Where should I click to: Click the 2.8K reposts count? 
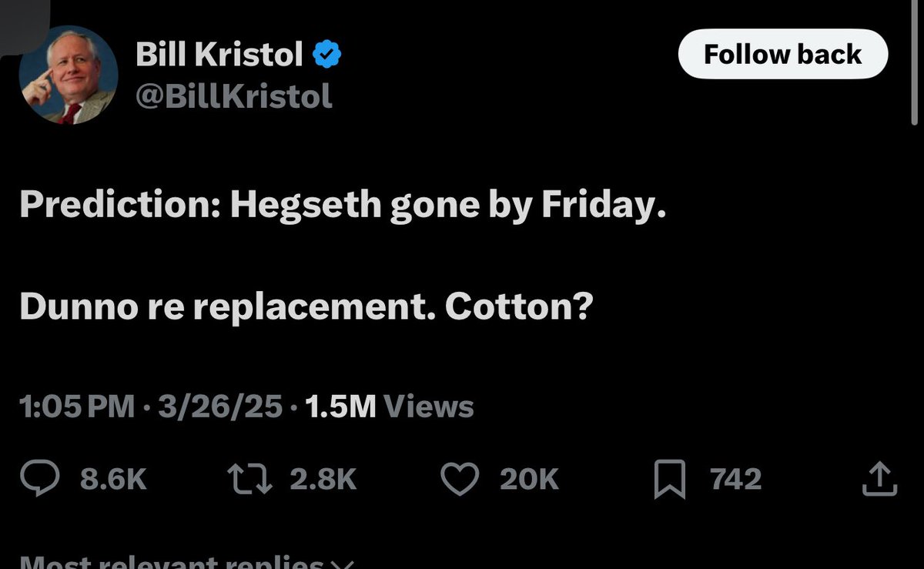(323, 479)
